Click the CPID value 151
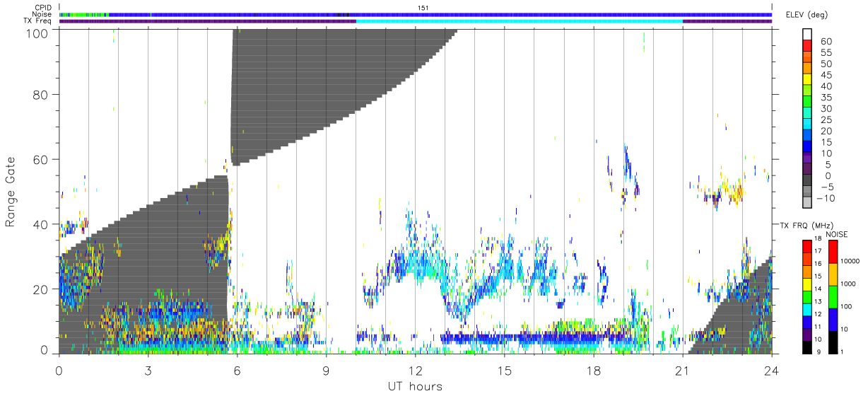The height and width of the screenshot is (401, 868). coord(423,8)
